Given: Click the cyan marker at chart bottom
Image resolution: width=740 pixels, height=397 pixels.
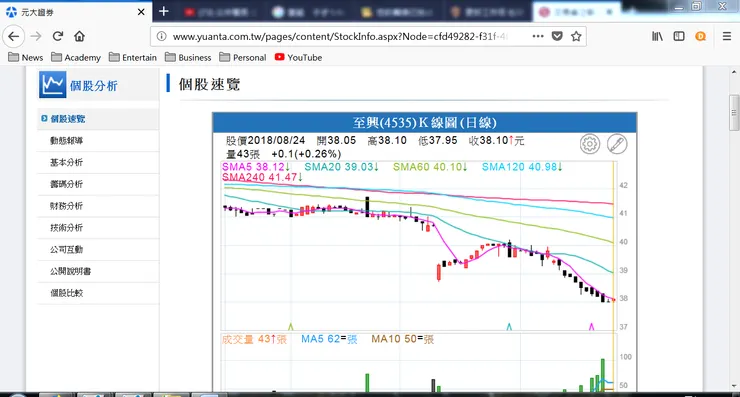Looking at the screenshot, I should coord(509,326).
